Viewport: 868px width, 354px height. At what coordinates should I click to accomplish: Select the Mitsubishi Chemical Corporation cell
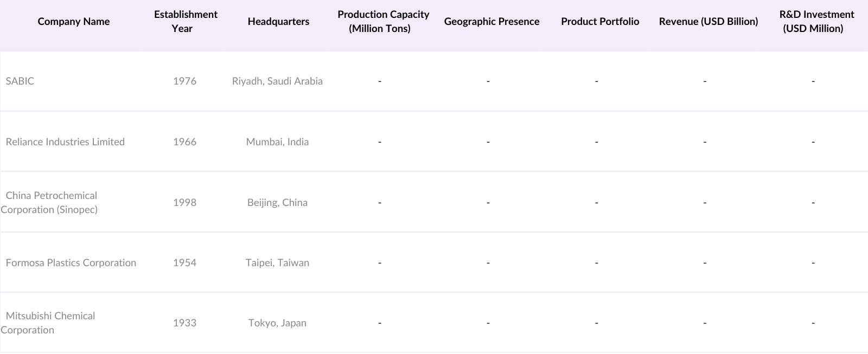(49, 323)
